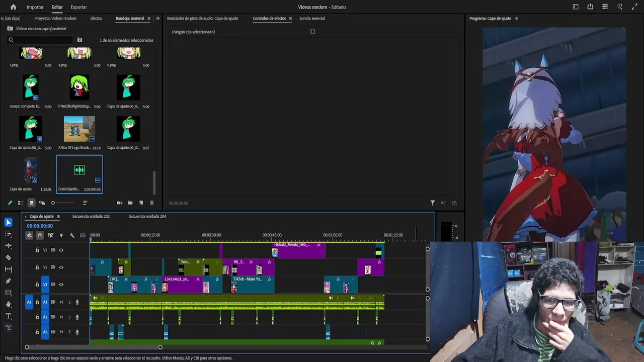Viewport: 644px width, 362px height.
Task: Toggle Effect Controls timeline view icon
Action: [x=312, y=31]
